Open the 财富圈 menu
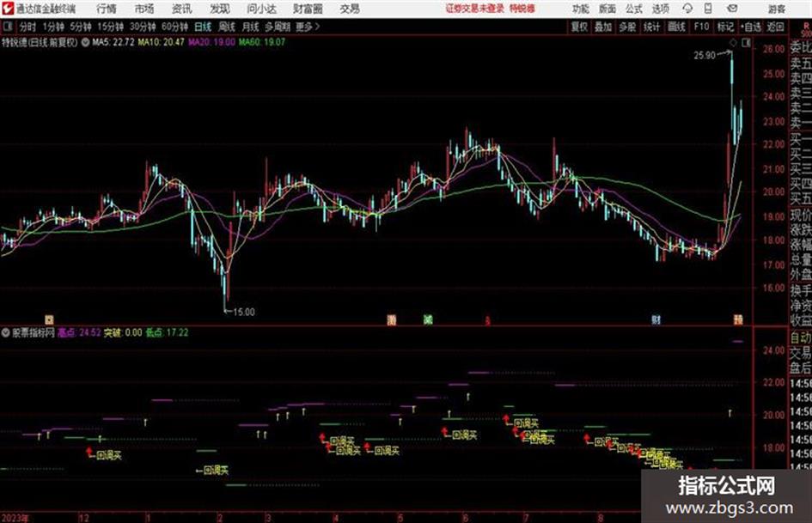 click(308, 9)
